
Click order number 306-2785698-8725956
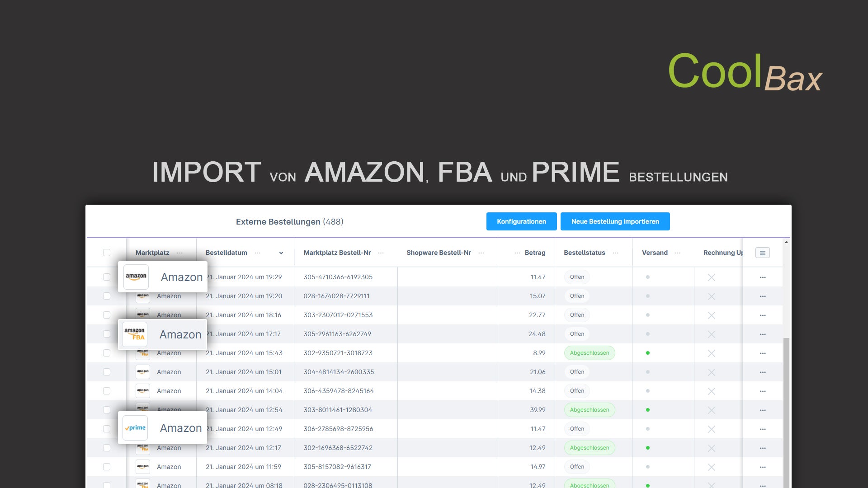tap(338, 429)
